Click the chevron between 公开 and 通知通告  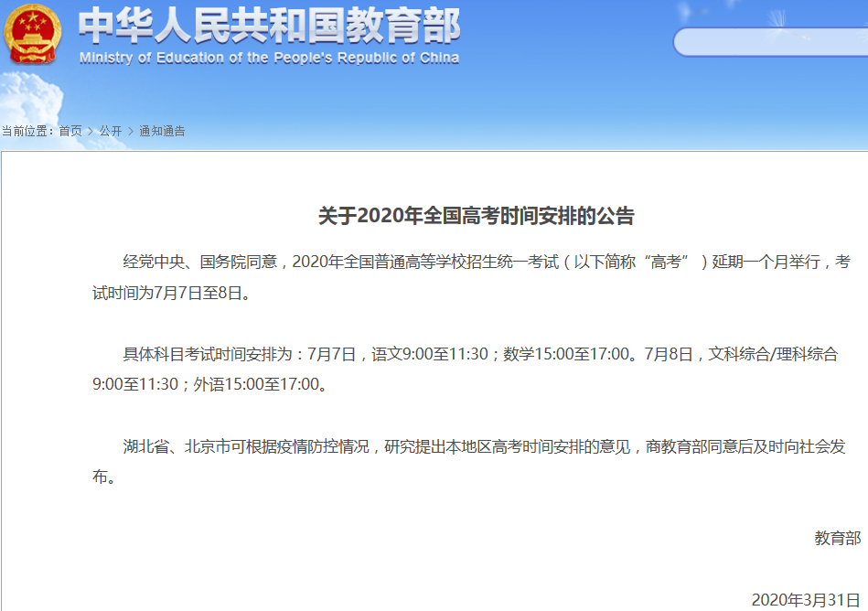coord(131,131)
